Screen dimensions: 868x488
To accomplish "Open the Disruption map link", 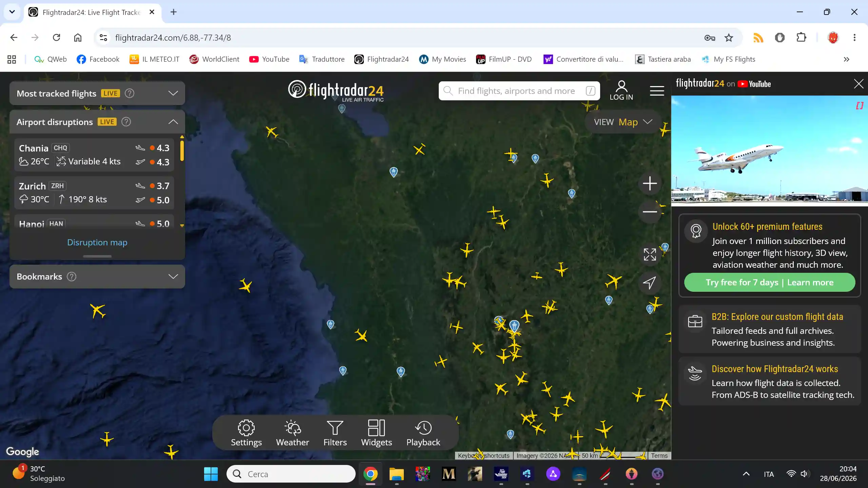I will tap(97, 242).
